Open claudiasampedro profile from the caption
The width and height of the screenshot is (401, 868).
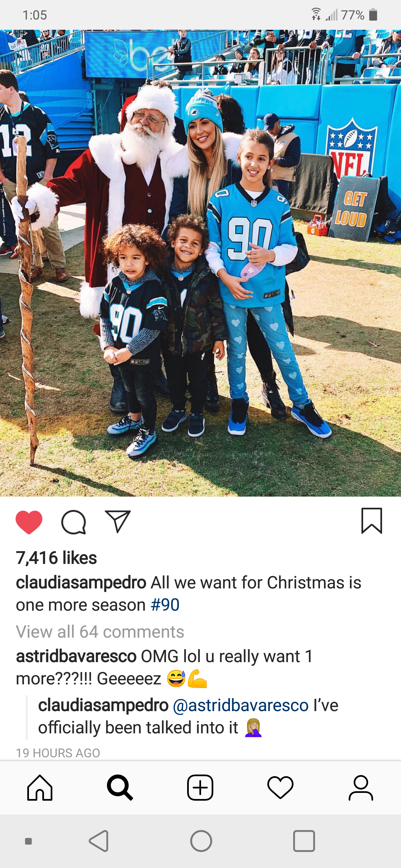[x=81, y=583]
